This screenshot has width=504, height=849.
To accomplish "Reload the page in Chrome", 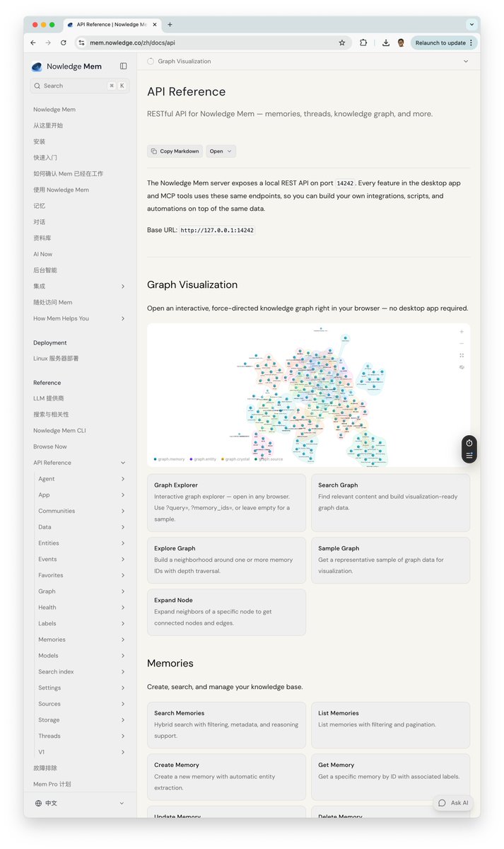I will (x=64, y=42).
